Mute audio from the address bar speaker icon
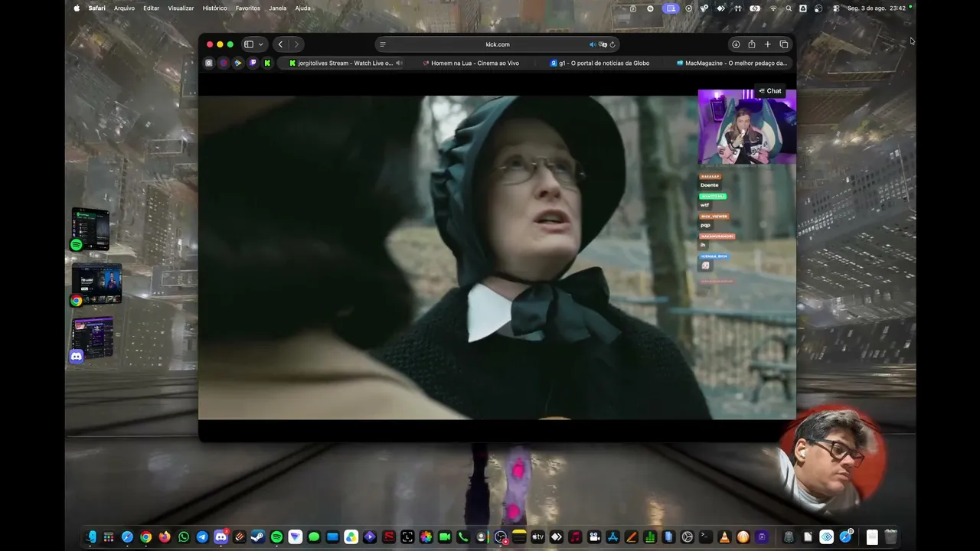Image resolution: width=980 pixels, height=551 pixels. click(x=592, y=44)
